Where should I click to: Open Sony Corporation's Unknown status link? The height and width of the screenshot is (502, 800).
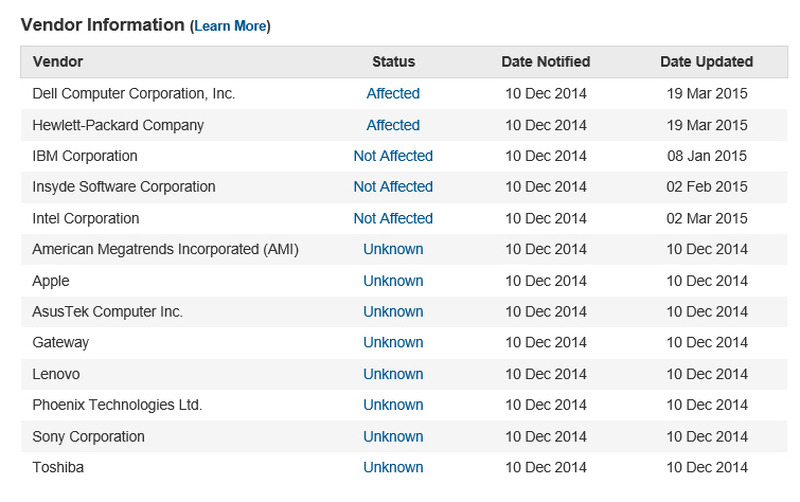coord(393,437)
